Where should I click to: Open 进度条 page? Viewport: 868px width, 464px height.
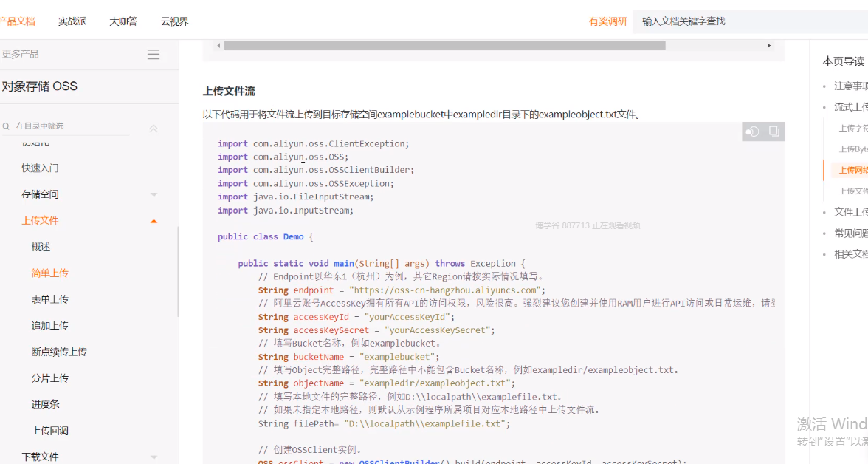point(46,405)
